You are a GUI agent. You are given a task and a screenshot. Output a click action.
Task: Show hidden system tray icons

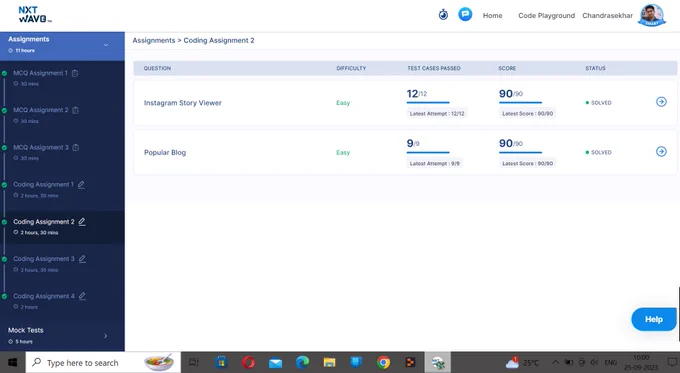click(556, 362)
